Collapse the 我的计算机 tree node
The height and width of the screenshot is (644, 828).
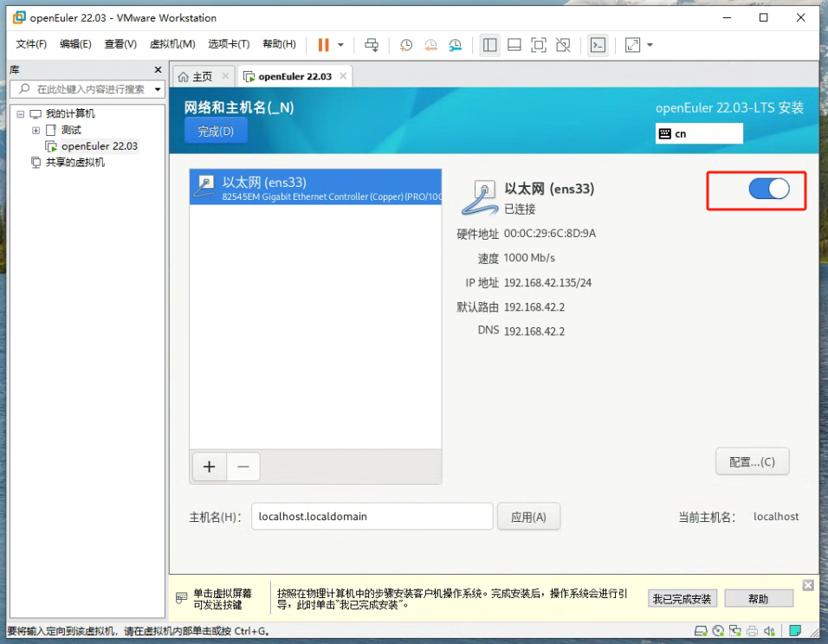pyautogui.click(x=21, y=114)
